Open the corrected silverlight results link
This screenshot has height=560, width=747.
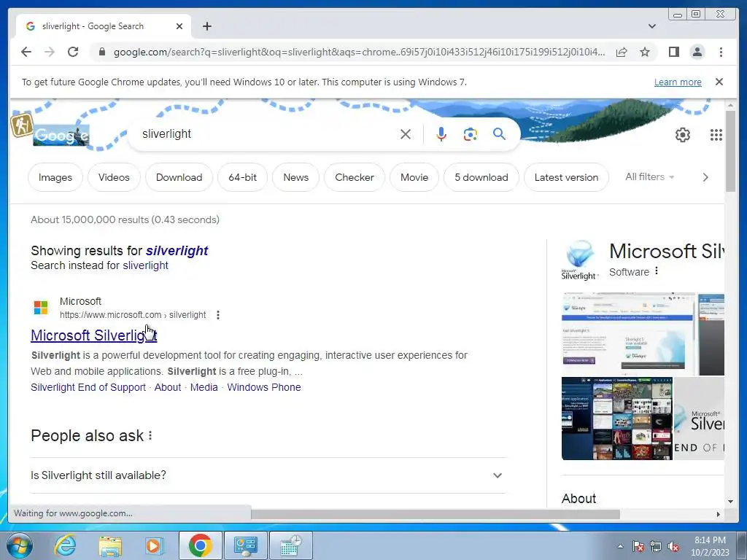177,251
